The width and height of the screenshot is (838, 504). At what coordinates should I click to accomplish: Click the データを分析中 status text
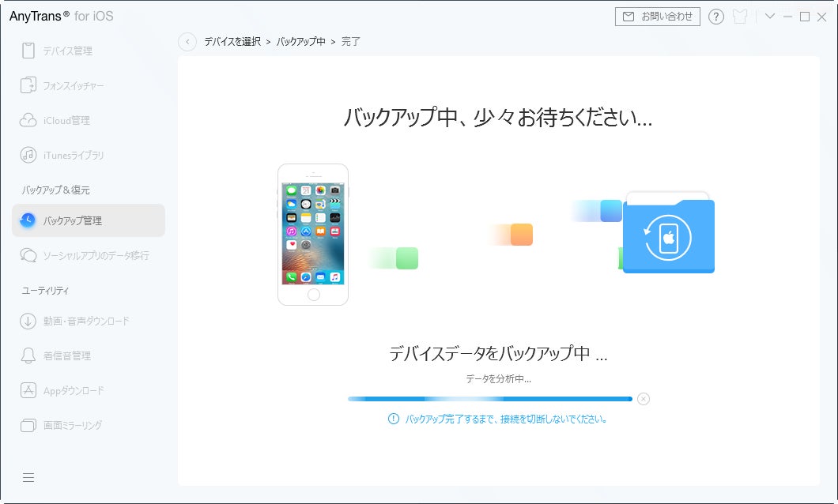click(498, 378)
